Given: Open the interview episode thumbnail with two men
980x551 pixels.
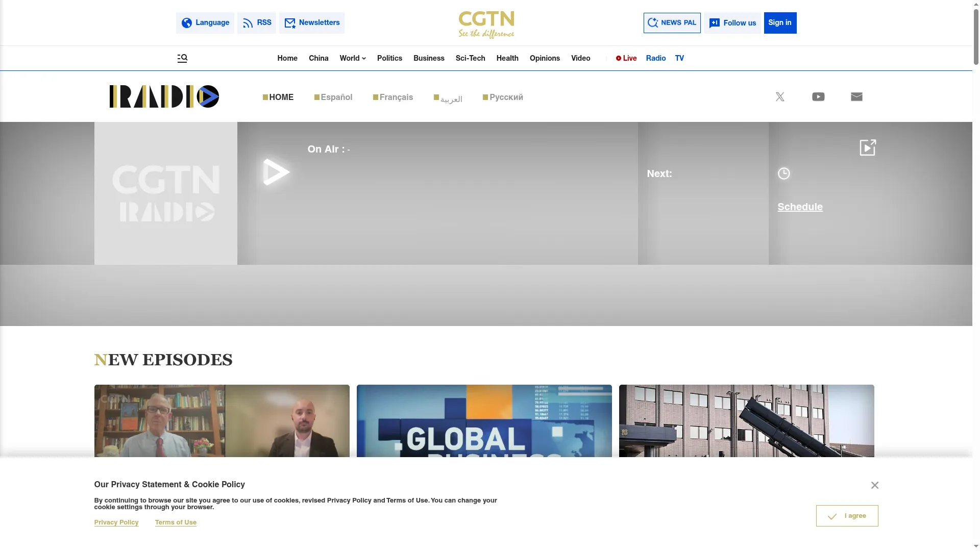Looking at the screenshot, I should click(x=222, y=421).
